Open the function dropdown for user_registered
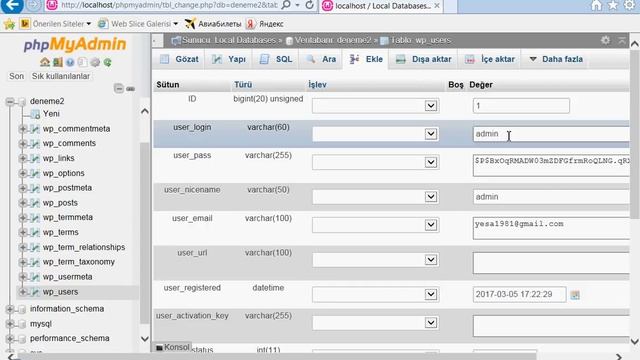The image size is (640, 360). [376, 294]
